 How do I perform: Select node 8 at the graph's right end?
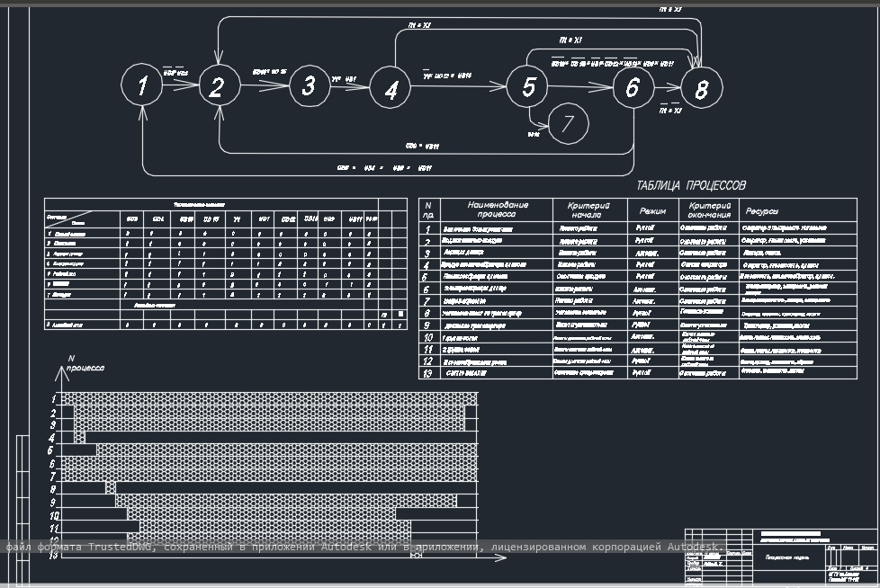[701, 88]
